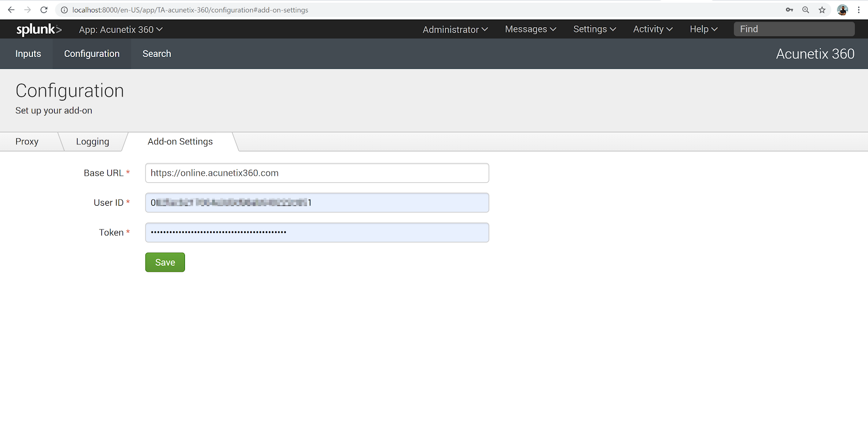
Task: Click the zoom magnifier icon in address bar
Action: pyautogui.click(x=806, y=10)
